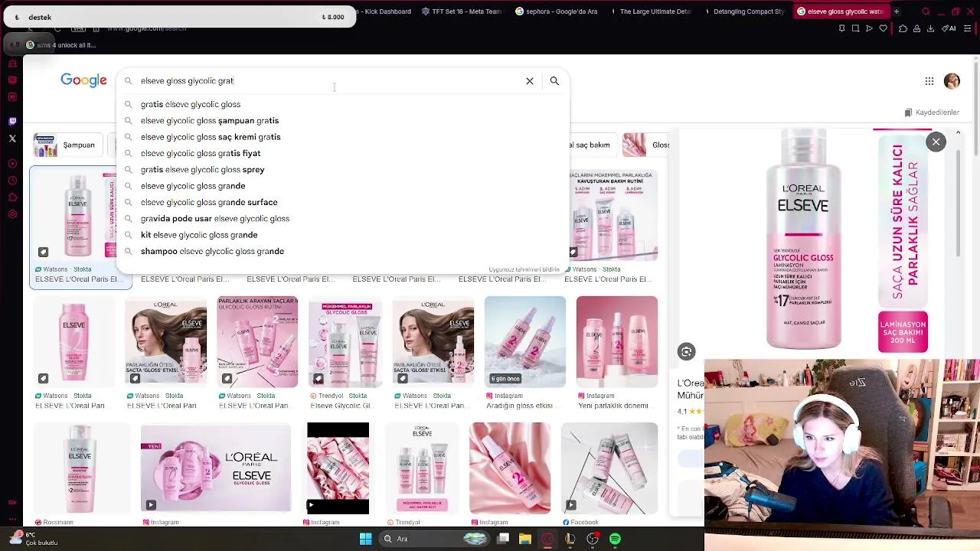The width and height of the screenshot is (980, 551).
Task: Open Instagram 'Aradığın gloss etkisi' image result
Action: tap(525, 342)
